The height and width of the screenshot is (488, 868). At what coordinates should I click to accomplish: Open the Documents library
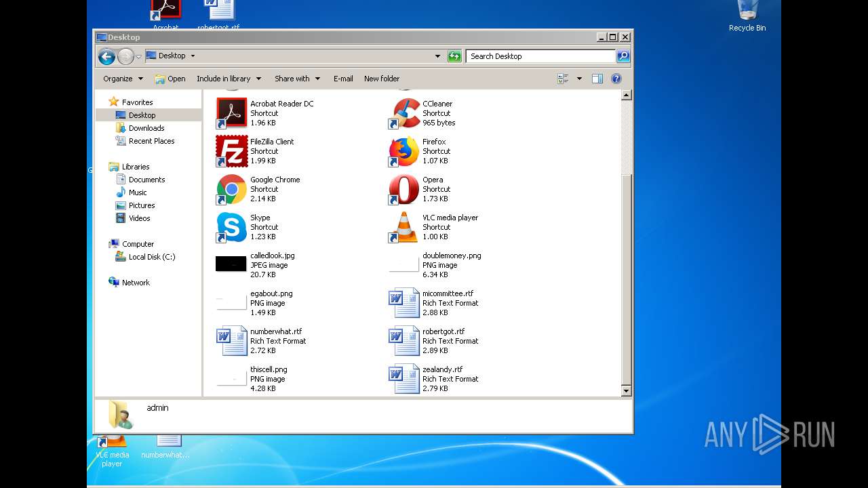pyautogui.click(x=146, y=180)
